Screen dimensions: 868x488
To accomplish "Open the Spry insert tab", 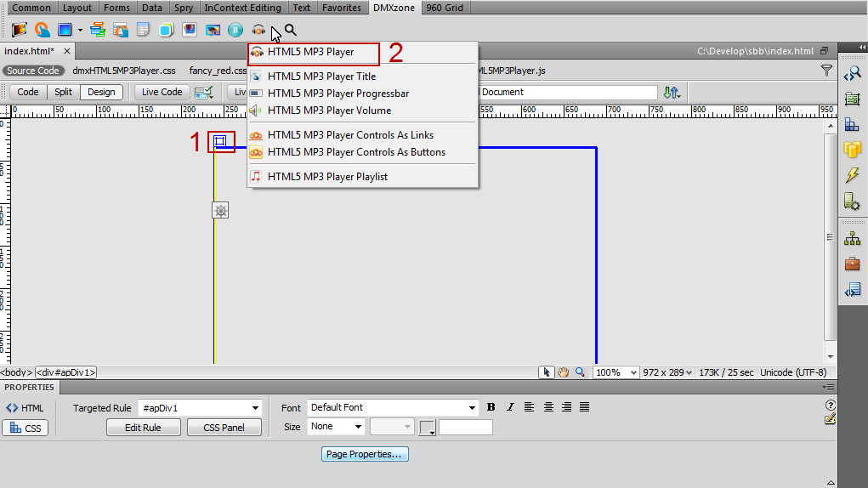I will click(x=184, y=8).
